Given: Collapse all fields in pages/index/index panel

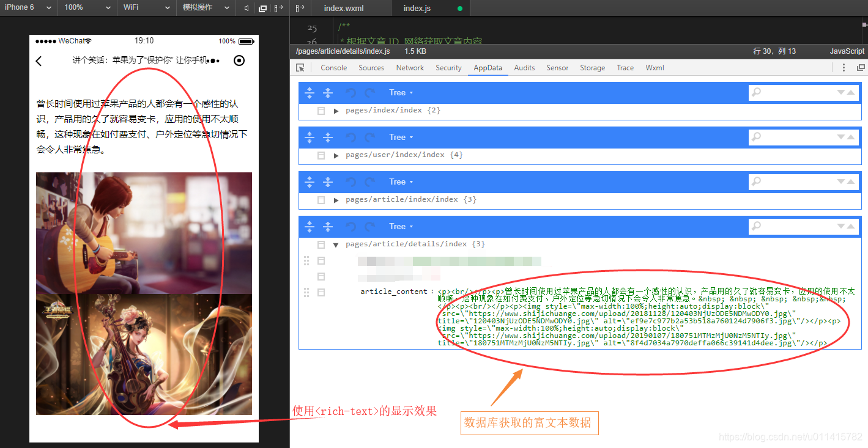Looking at the screenshot, I should 328,93.
